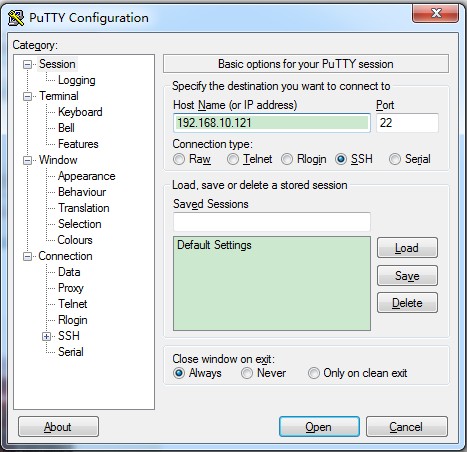This screenshot has height=452, width=467.
Task: Select Serial connection type radio button
Action: click(395, 159)
